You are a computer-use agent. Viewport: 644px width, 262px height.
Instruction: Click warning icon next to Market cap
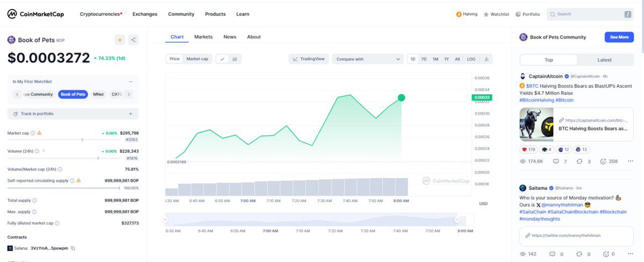click(x=40, y=133)
